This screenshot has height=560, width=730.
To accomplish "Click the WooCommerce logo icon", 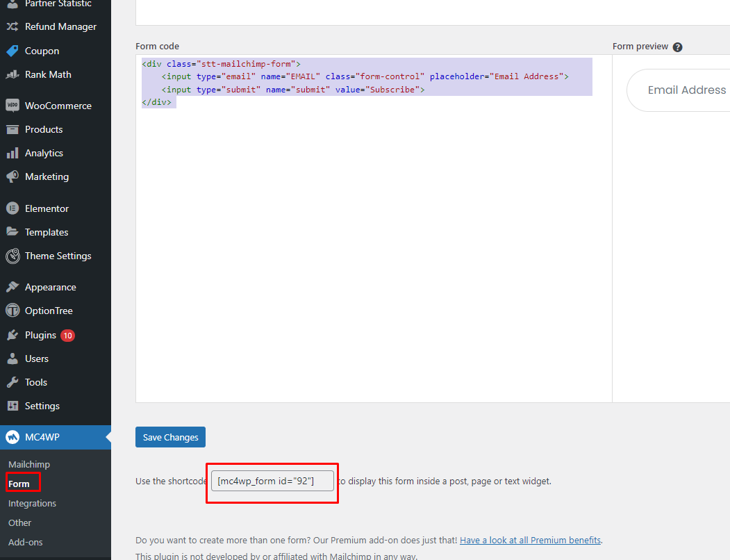I will pos(13,106).
